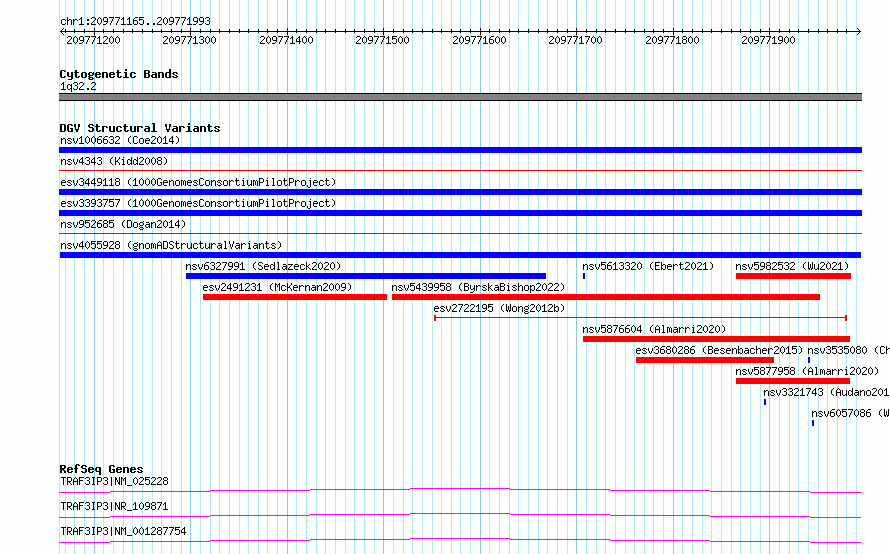The width and height of the screenshot is (890, 554).
Task: Click the small blue tick under nsv3321743
Action: [765, 402]
